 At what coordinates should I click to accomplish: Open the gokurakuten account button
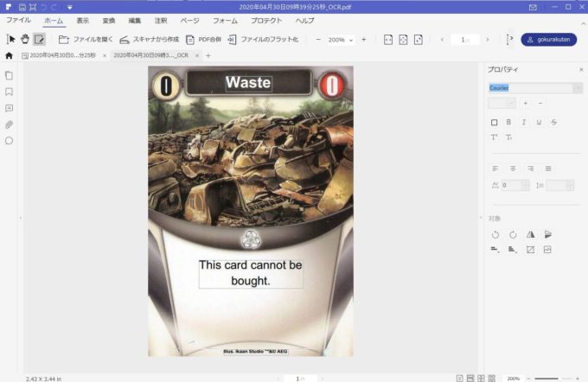click(548, 40)
